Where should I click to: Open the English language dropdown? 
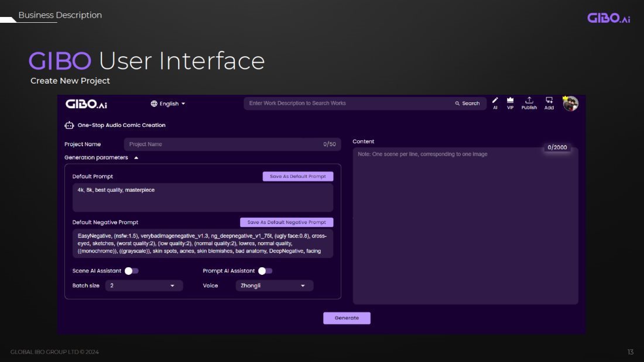pyautogui.click(x=168, y=104)
